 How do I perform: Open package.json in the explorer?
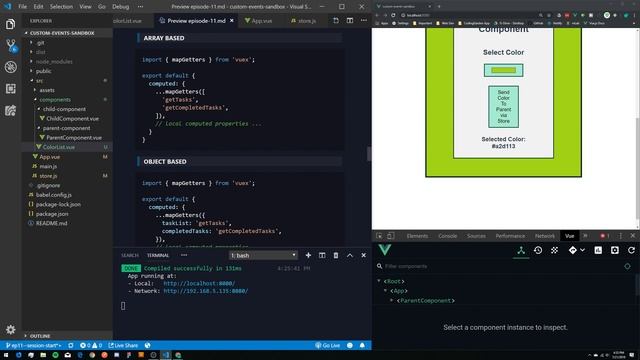click(x=52, y=214)
